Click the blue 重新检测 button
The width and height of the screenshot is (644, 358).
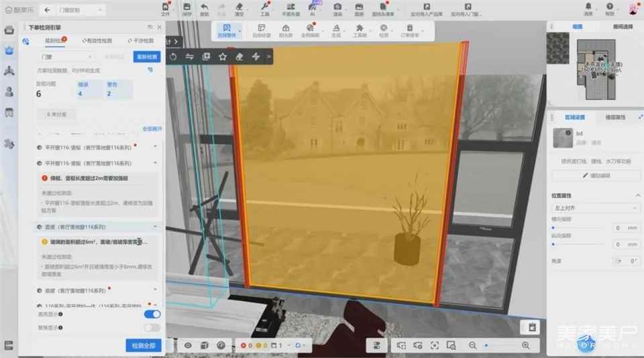pos(147,57)
